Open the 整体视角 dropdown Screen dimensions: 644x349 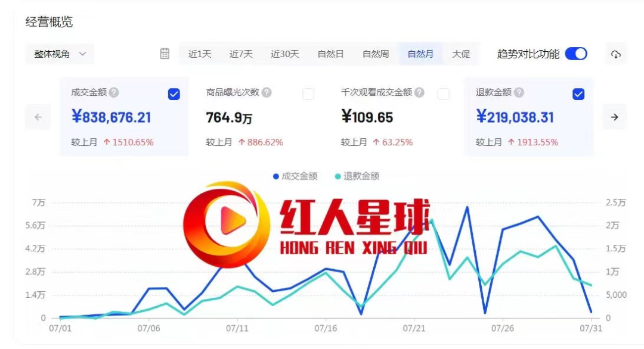click(60, 54)
